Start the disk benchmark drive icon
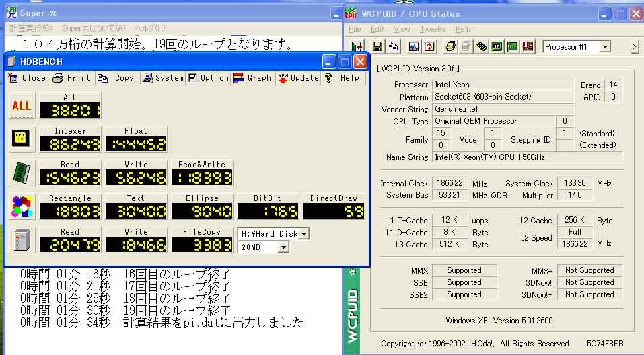This screenshot has width=644, height=355. [22, 239]
